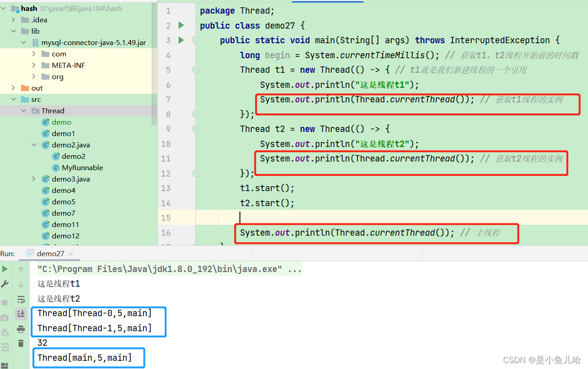Screen dimensions: 588x369
Task: Dump threads using the camera icon
Action: click(5, 318)
